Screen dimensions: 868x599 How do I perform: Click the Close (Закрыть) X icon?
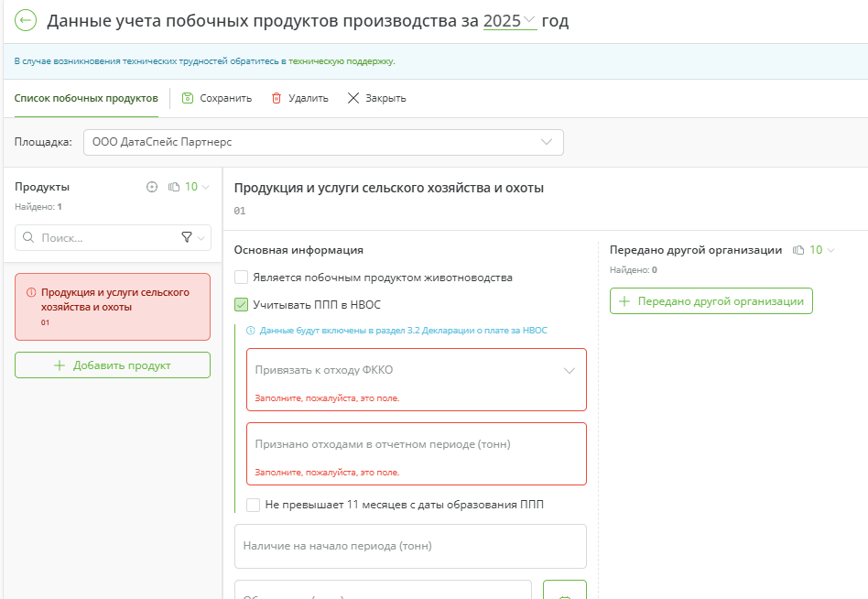click(353, 98)
